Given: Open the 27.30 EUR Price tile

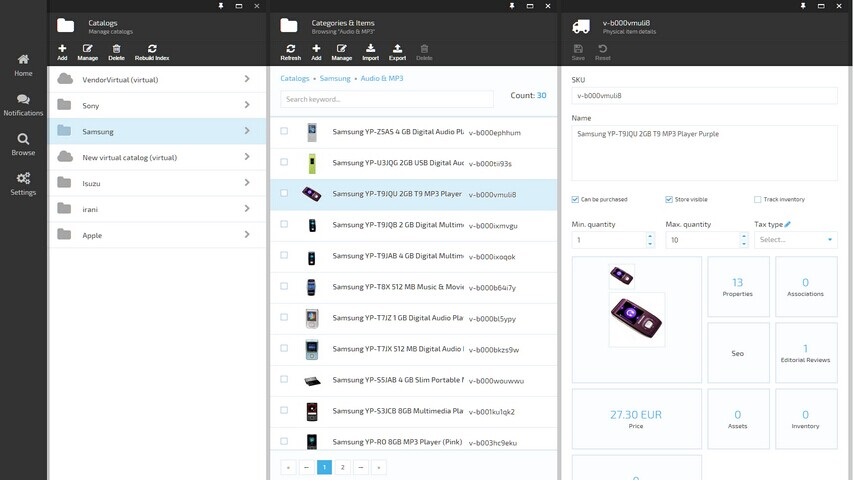Looking at the screenshot, I should pos(636,418).
